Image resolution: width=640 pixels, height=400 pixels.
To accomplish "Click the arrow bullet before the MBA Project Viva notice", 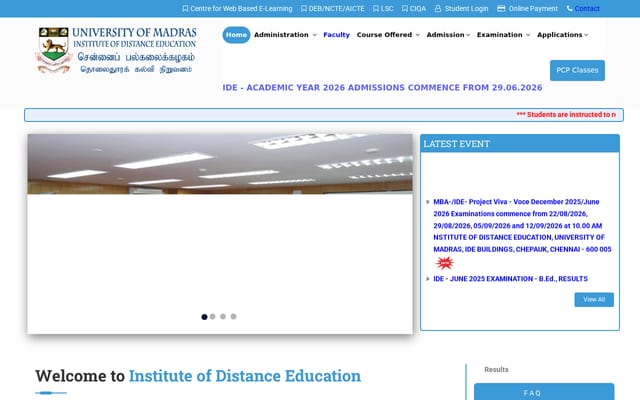I will pos(428,202).
